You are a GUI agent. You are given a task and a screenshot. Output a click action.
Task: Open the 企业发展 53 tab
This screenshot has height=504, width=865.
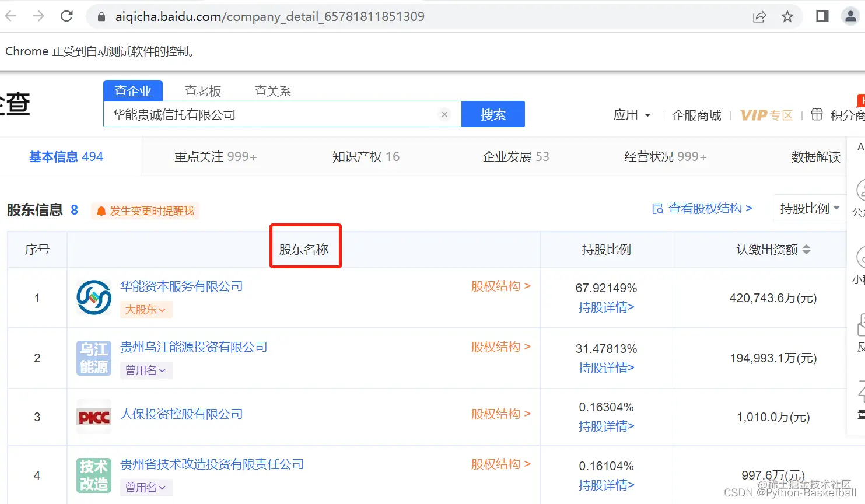[x=516, y=156]
